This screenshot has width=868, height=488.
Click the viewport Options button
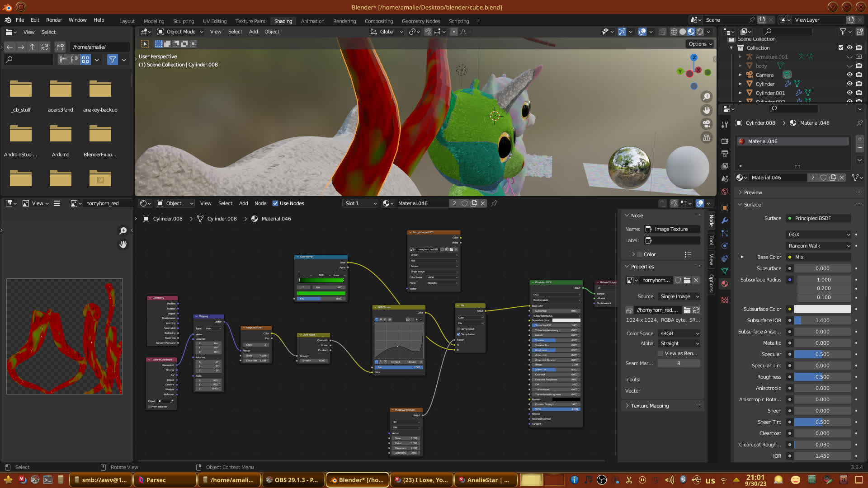coord(700,44)
